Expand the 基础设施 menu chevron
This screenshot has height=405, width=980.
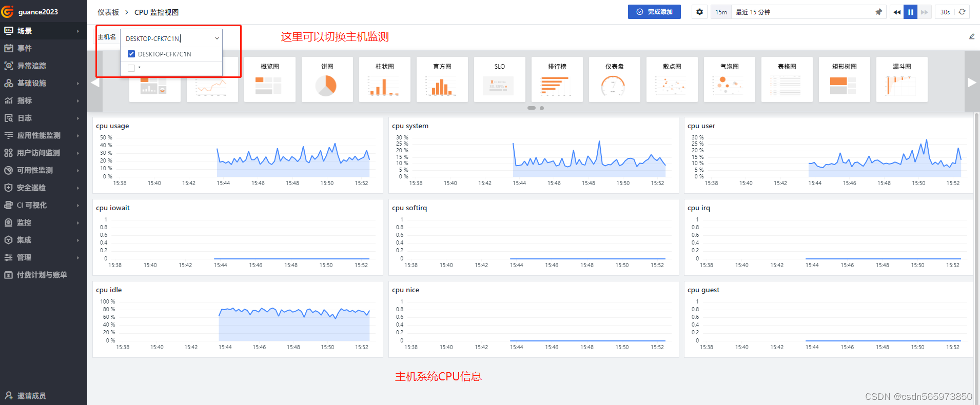[78, 83]
